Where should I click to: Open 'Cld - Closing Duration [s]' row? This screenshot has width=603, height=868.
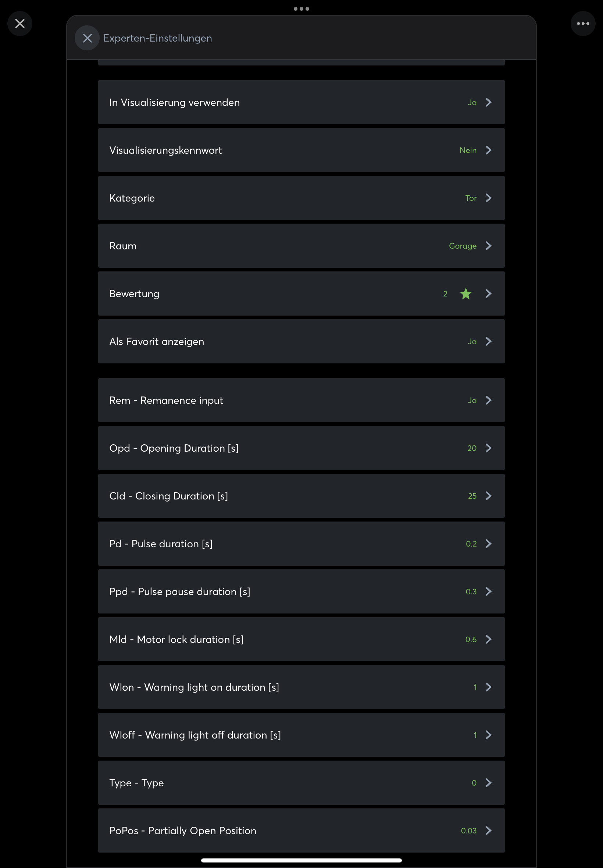coord(301,496)
